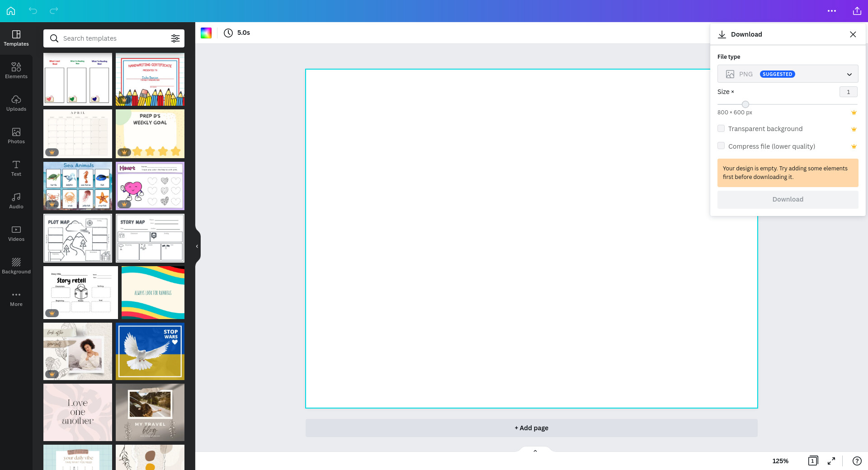This screenshot has height=470, width=868.
Task: Select the Prep D's Weekly Goal template
Action: point(150,134)
